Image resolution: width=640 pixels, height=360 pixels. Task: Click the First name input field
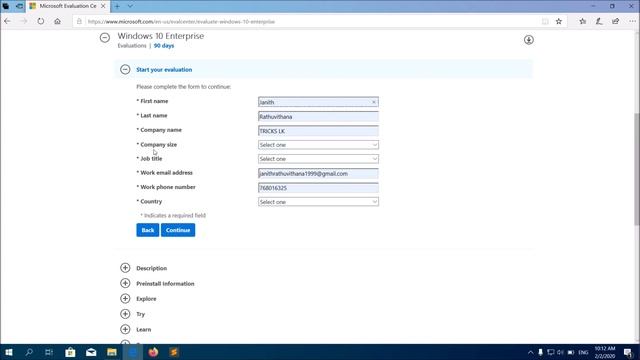click(x=318, y=102)
